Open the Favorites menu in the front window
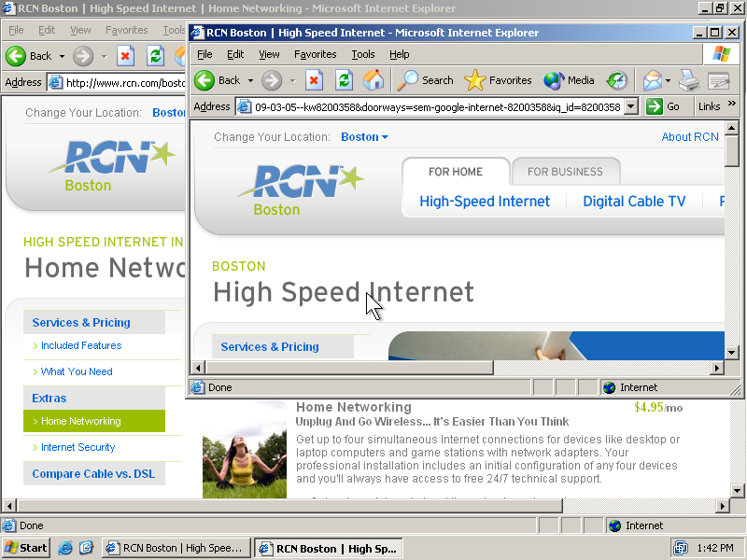Viewport: 747px width, 560px height. pyautogui.click(x=316, y=54)
